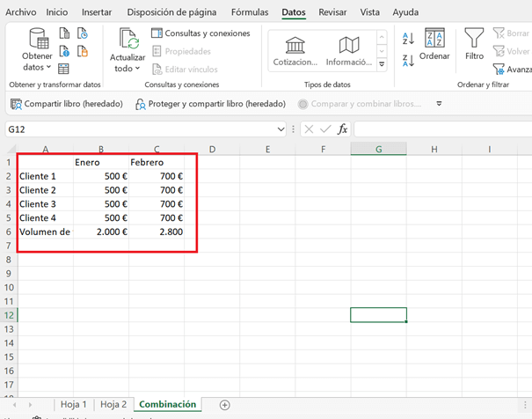Switch to the Inicio tab
The width and height of the screenshot is (532, 419).
point(56,12)
